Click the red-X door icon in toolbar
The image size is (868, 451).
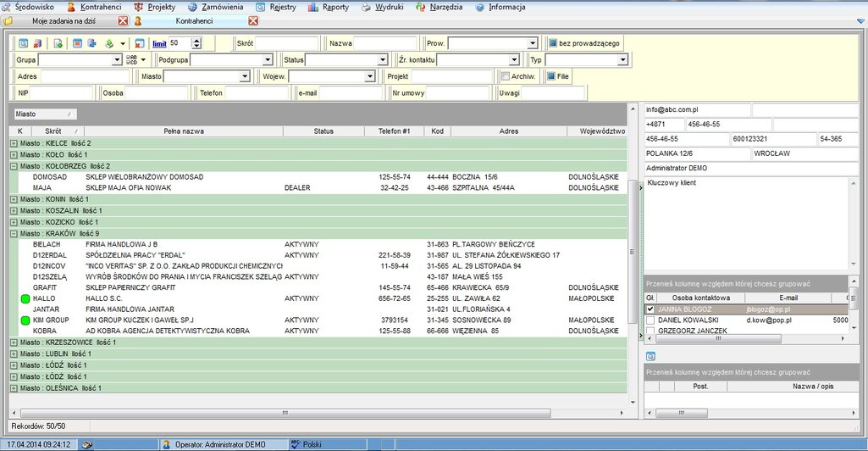click(x=37, y=43)
